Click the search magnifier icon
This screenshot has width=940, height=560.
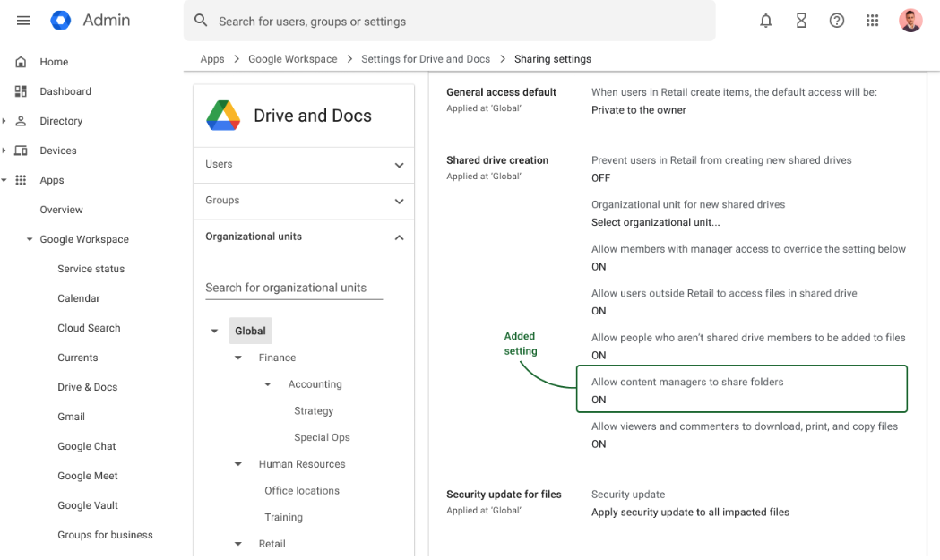[x=201, y=21]
